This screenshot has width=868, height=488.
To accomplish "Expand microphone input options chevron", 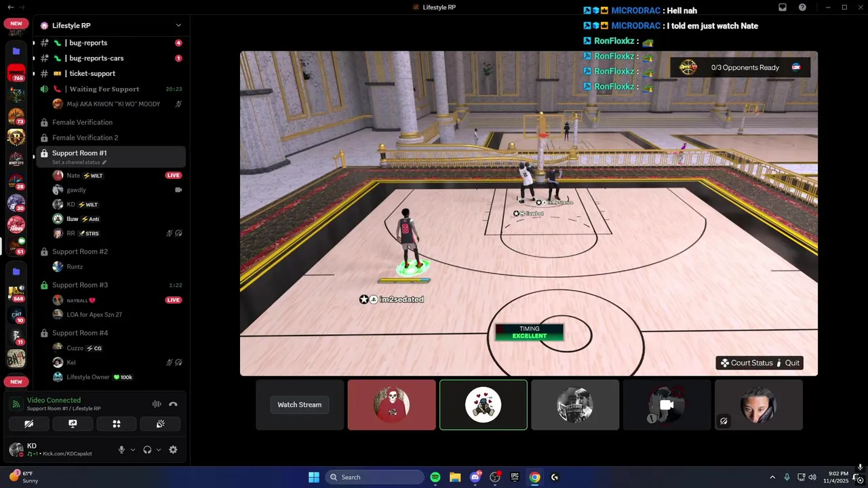I will 132,449.
